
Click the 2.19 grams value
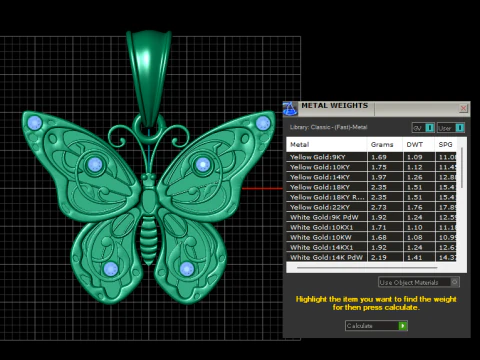point(379,257)
